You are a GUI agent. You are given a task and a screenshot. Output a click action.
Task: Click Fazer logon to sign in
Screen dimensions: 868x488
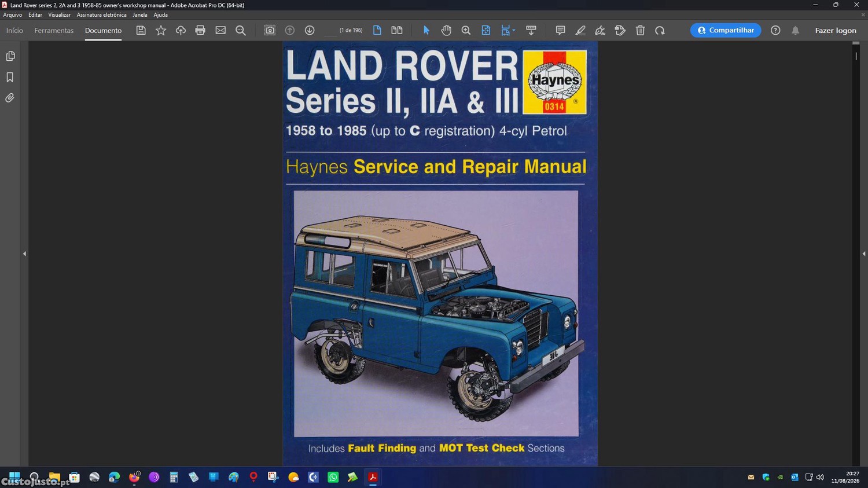coord(836,30)
